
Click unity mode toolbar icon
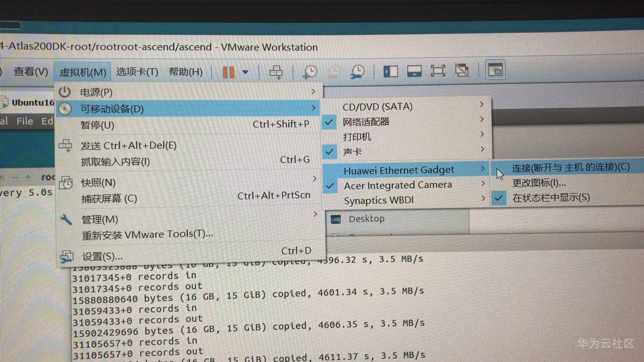click(462, 71)
